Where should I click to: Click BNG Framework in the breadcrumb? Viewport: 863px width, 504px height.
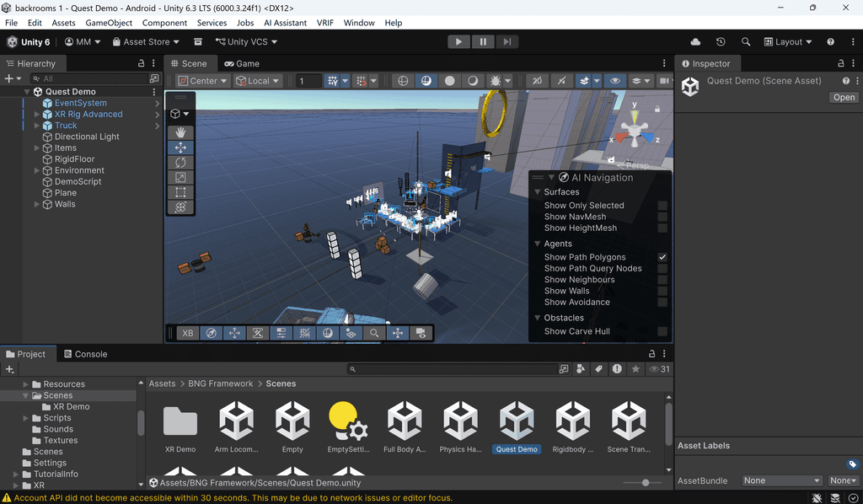[x=221, y=383]
